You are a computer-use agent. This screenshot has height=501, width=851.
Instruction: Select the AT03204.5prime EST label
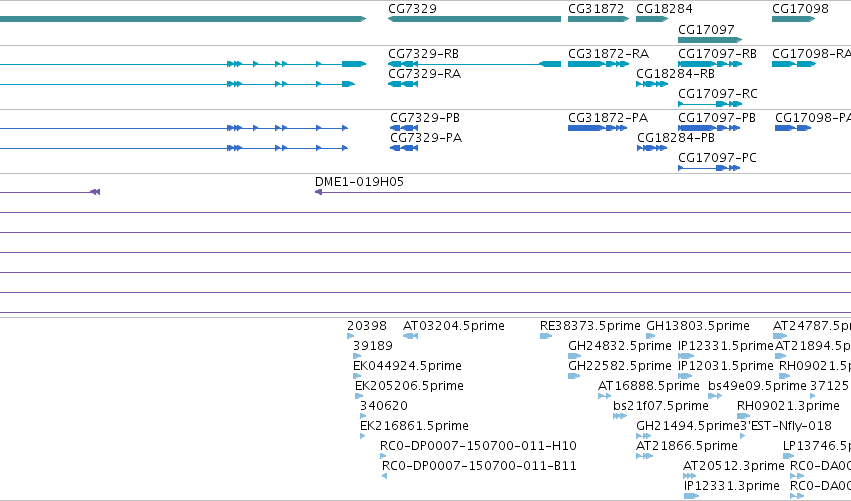[454, 326]
